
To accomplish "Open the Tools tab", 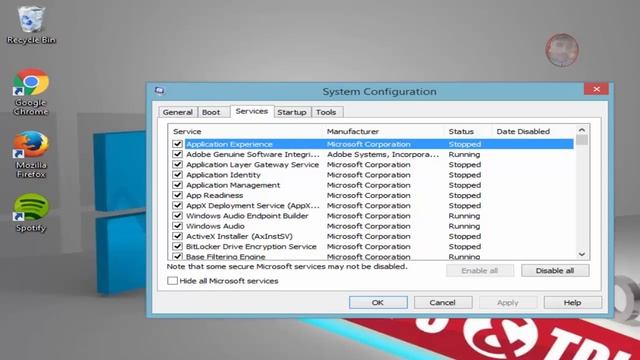I will click(326, 112).
